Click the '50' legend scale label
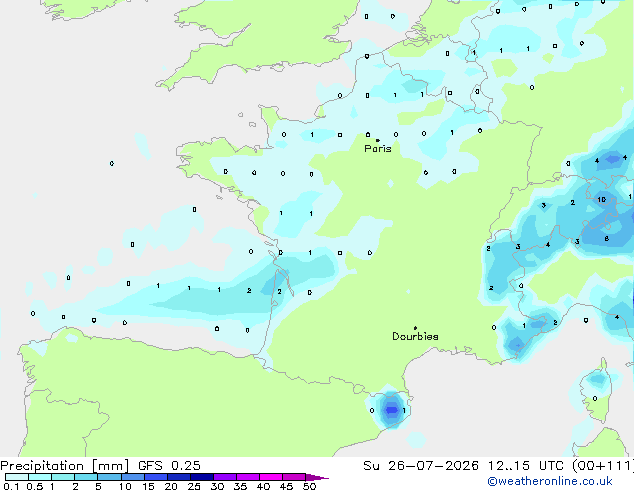634x490 pixels. (x=309, y=486)
